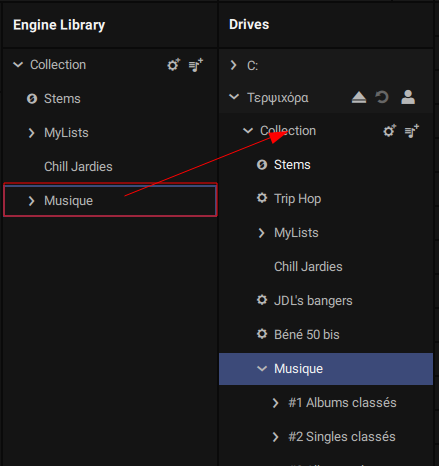The height and width of the screenshot is (466, 439).
Task: Eject the Τερψιχόρα drive
Action: (359, 97)
